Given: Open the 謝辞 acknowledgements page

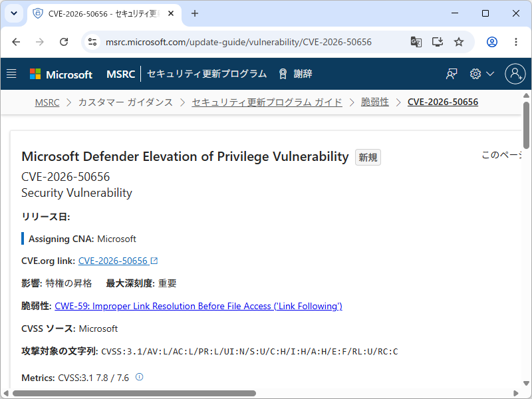Looking at the screenshot, I should click(x=295, y=74).
